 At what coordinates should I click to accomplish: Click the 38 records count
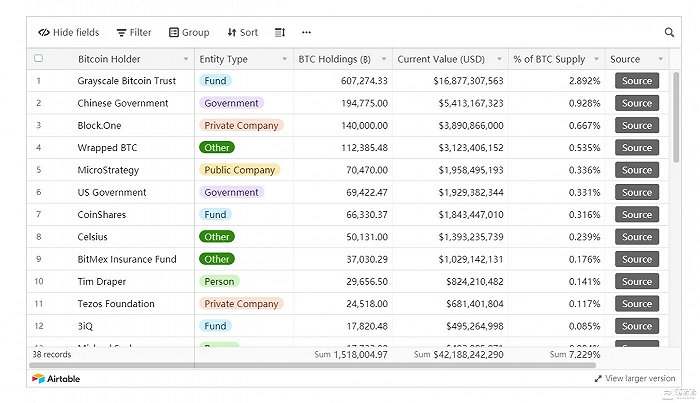[x=52, y=354]
